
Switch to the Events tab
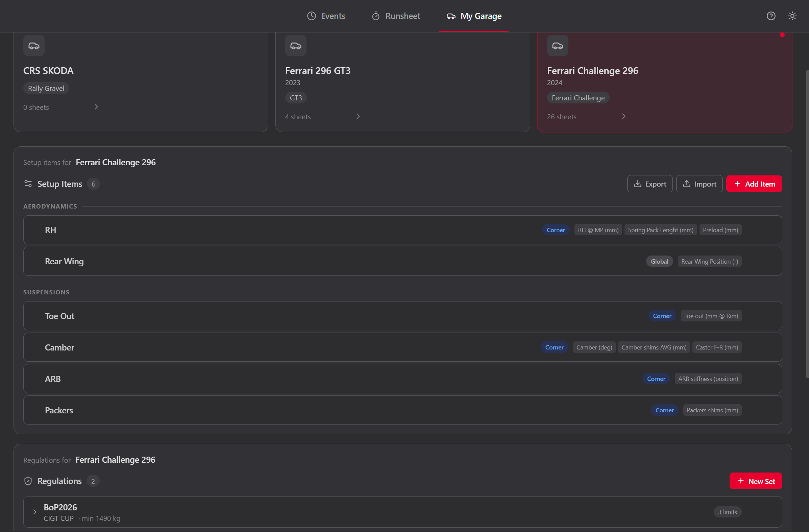333,16
